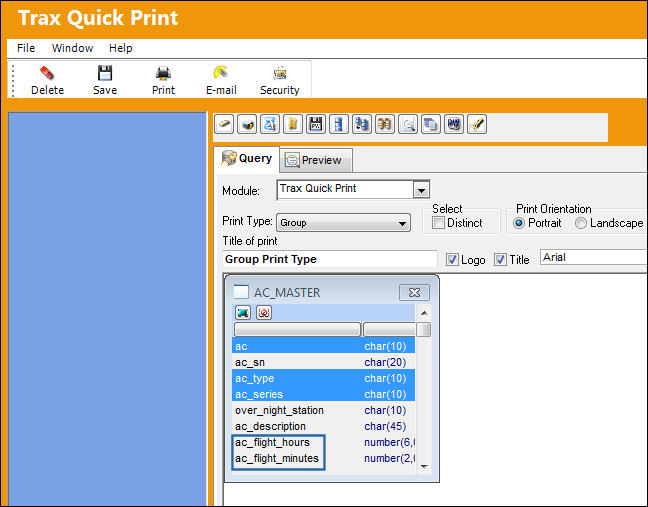Select the 'ac_flight_hours' column row
This screenshot has width=648, height=507.
point(323,442)
